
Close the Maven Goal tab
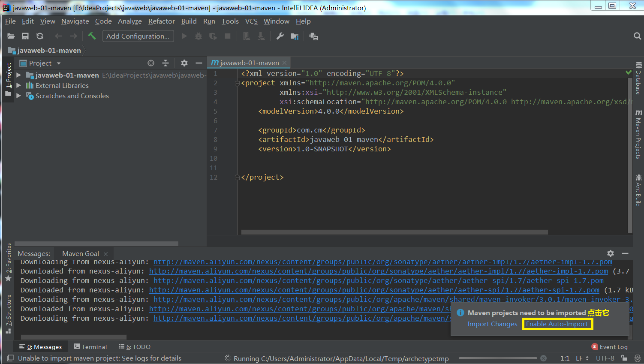click(x=105, y=254)
